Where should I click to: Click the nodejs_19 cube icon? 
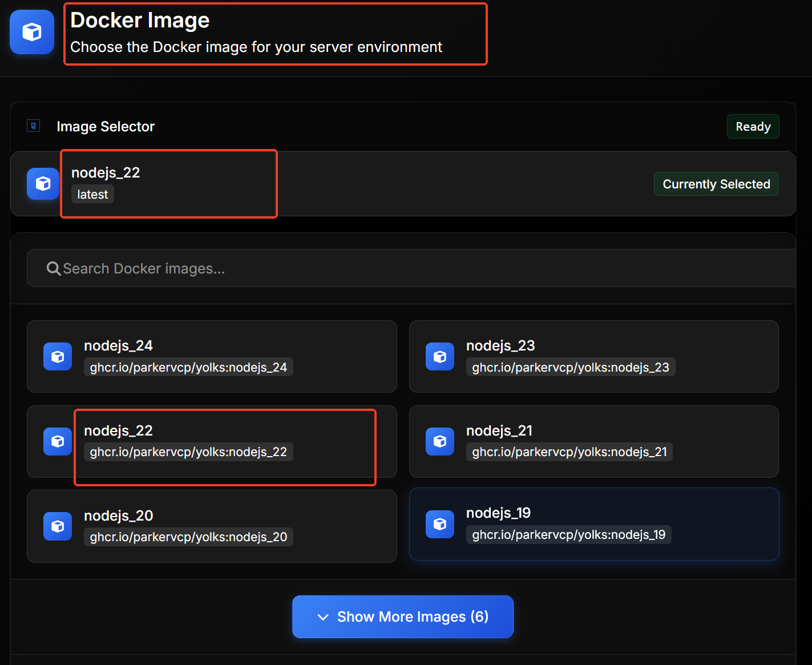[x=440, y=524]
